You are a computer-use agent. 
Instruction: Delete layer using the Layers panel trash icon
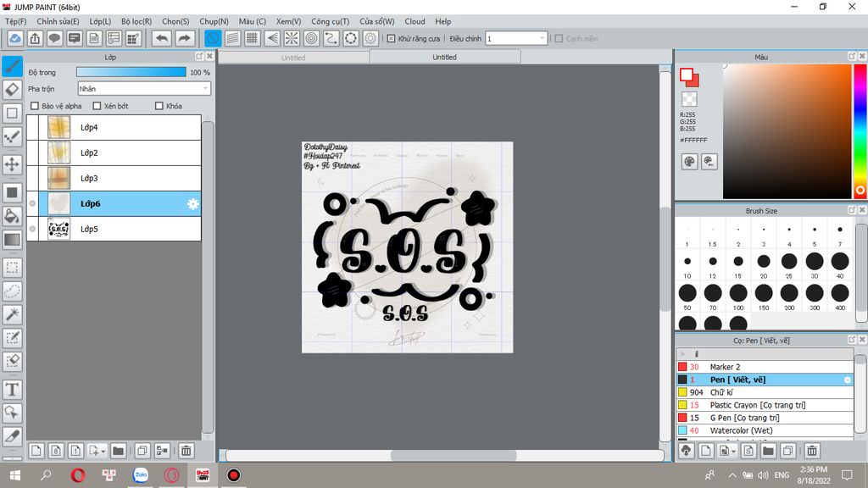pyautogui.click(x=186, y=451)
